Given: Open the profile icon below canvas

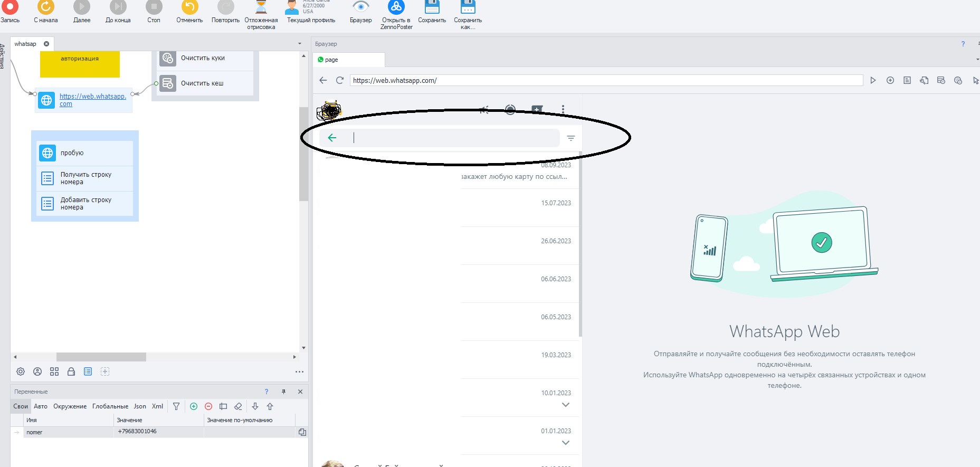Looking at the screenshot, I should point(37,371).
